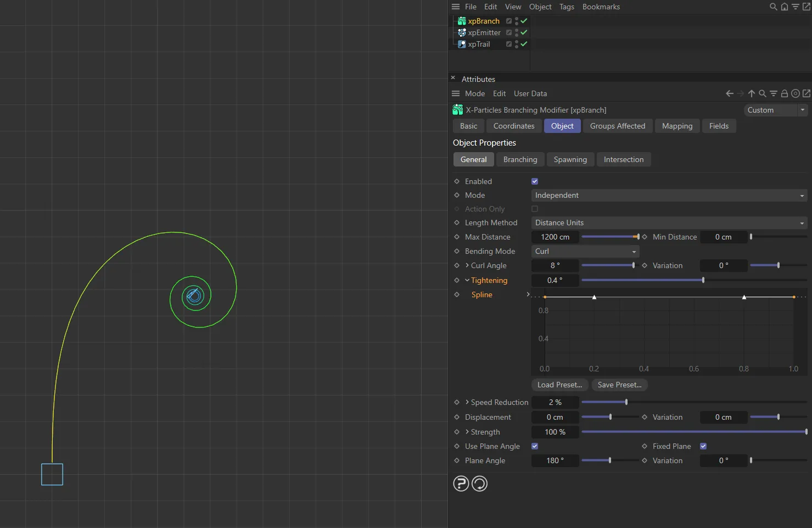
Task: Click the Object Manager search icon
Action: pos(773,7)
